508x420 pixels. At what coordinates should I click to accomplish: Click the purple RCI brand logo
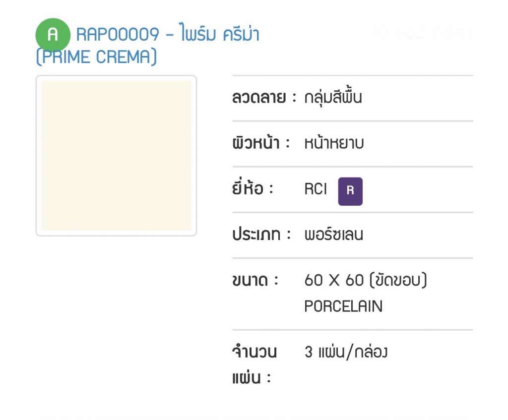[350, 191]
